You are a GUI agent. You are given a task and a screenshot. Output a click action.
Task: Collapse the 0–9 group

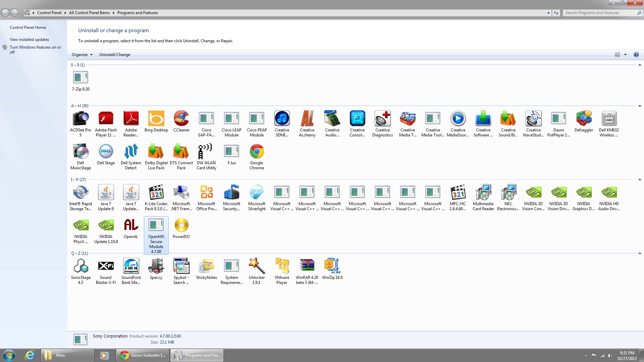click(640, 65)
